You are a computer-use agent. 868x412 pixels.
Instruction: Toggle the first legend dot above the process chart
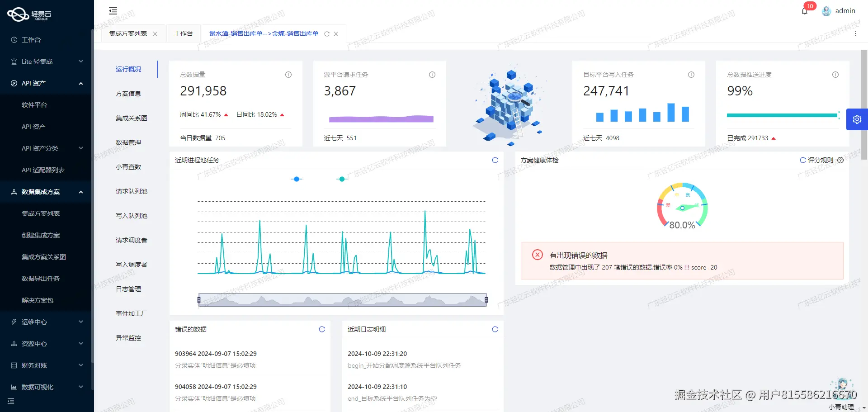(x=297, y=179)
